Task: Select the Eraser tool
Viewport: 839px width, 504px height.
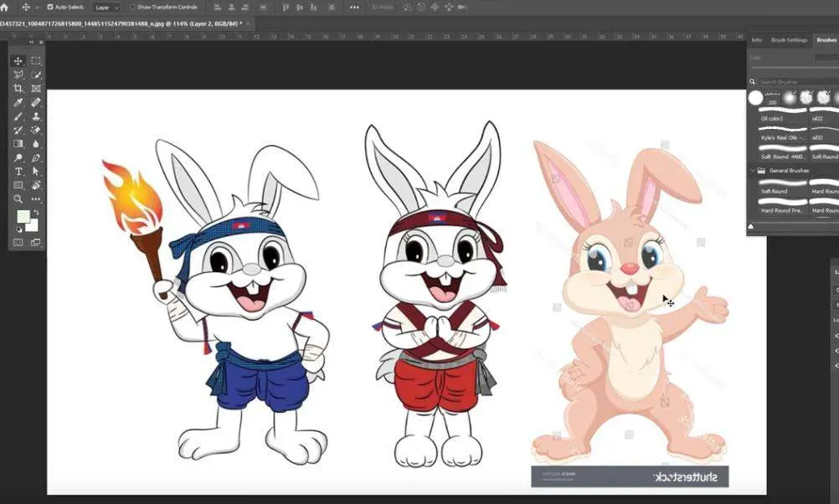Action: pos(36,130)
